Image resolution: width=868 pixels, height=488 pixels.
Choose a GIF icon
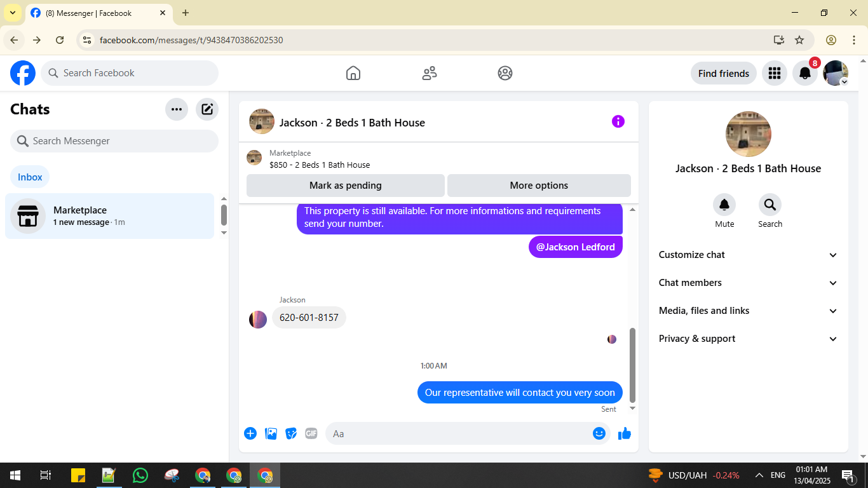(x=311, y=433)
